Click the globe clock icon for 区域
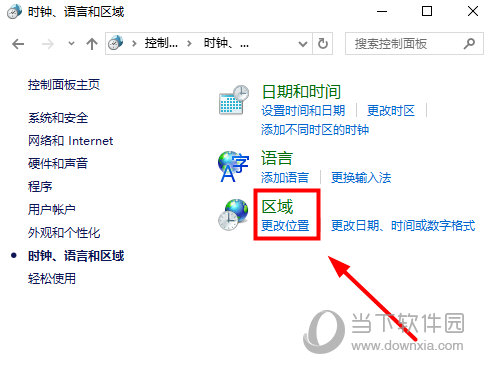The image size is (488, 375). 233,214
